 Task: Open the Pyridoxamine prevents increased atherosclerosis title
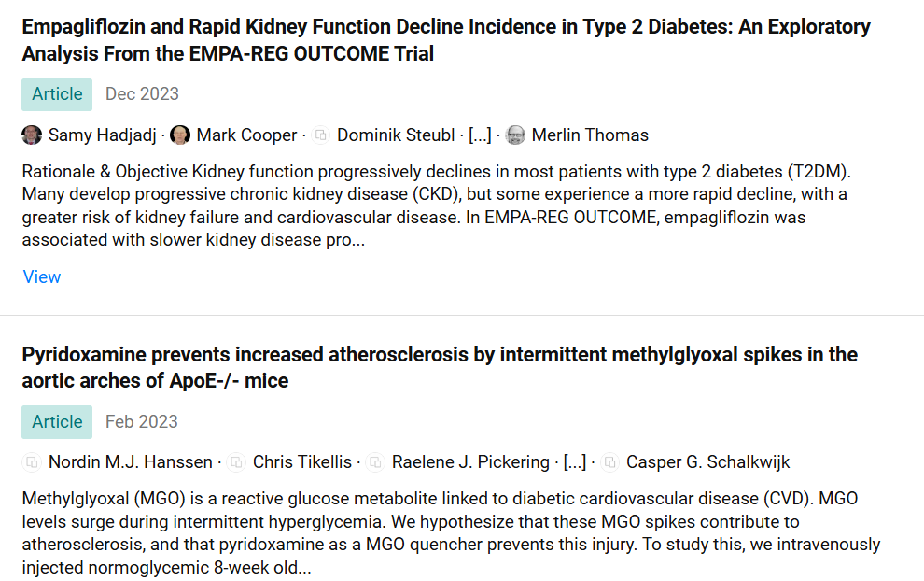pyautogui.click(x=440, y=367)
